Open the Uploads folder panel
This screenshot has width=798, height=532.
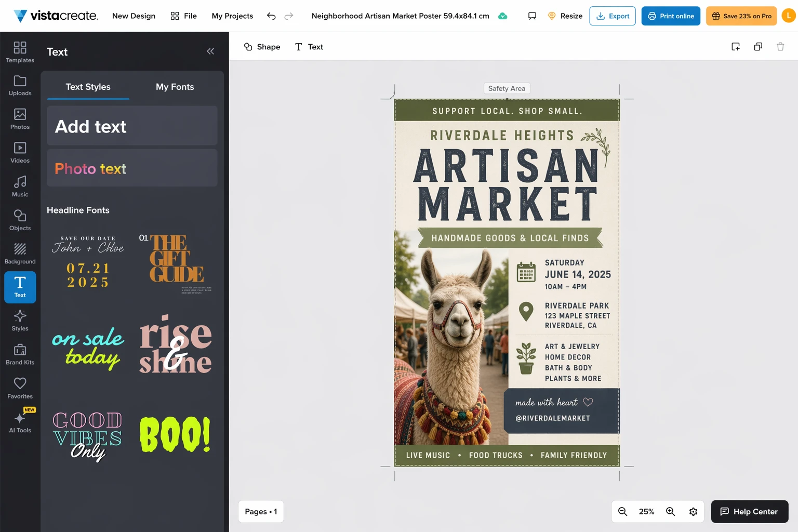point(20,86)
